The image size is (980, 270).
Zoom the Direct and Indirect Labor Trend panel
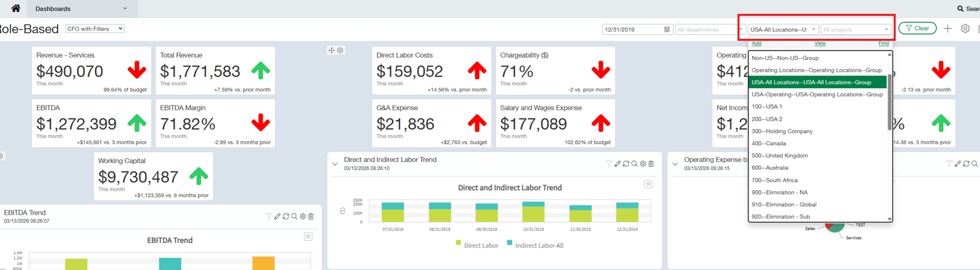[x=635, y=164]
